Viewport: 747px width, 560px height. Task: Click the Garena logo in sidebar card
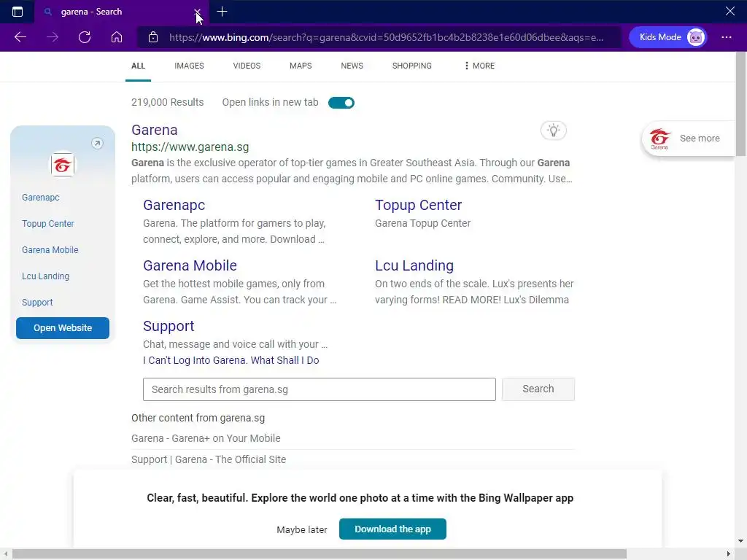pyautogui.click(x=63, y=165)
